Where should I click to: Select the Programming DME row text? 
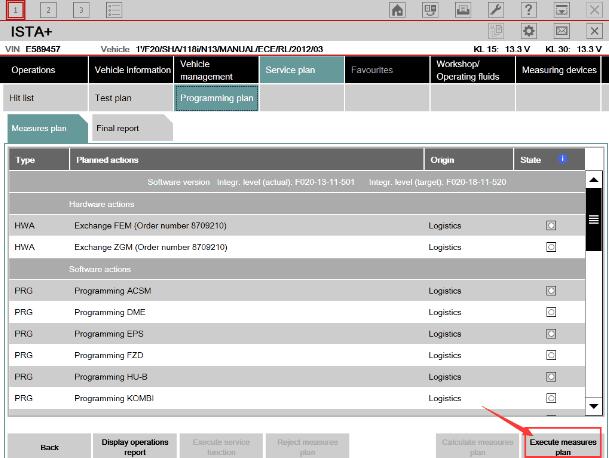pos(110,312)
